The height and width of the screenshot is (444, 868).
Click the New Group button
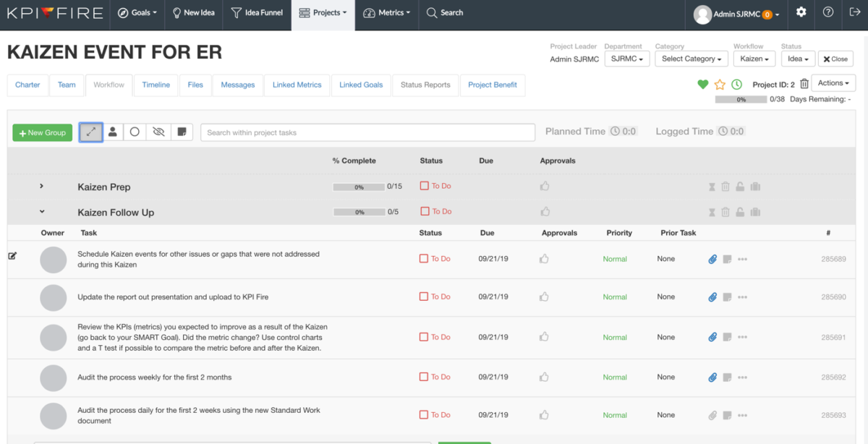[43, 133]
